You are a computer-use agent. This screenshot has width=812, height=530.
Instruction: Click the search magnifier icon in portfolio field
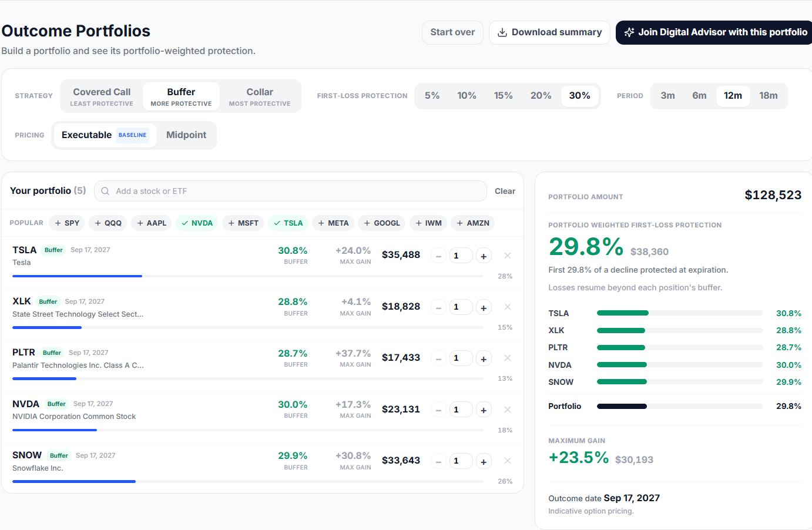pos(105,191)
